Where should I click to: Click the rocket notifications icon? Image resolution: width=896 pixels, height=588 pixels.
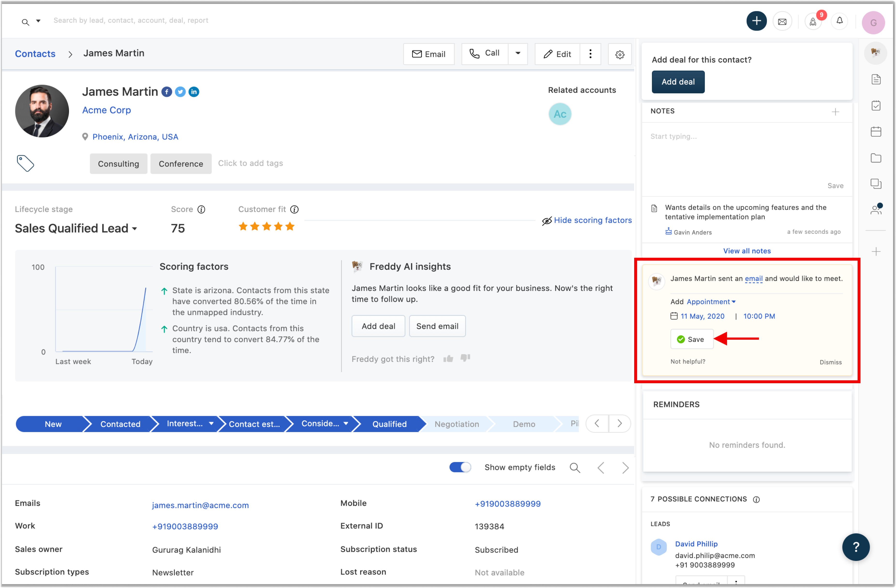813,22
